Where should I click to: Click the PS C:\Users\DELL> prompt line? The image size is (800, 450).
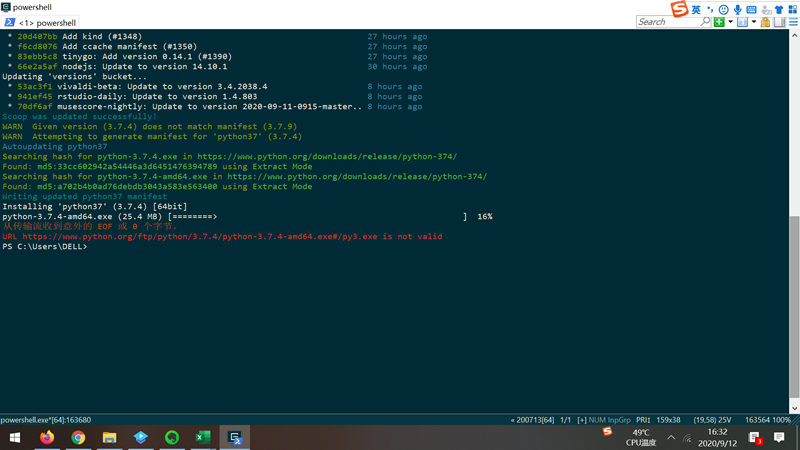click(x=44, y=246)
